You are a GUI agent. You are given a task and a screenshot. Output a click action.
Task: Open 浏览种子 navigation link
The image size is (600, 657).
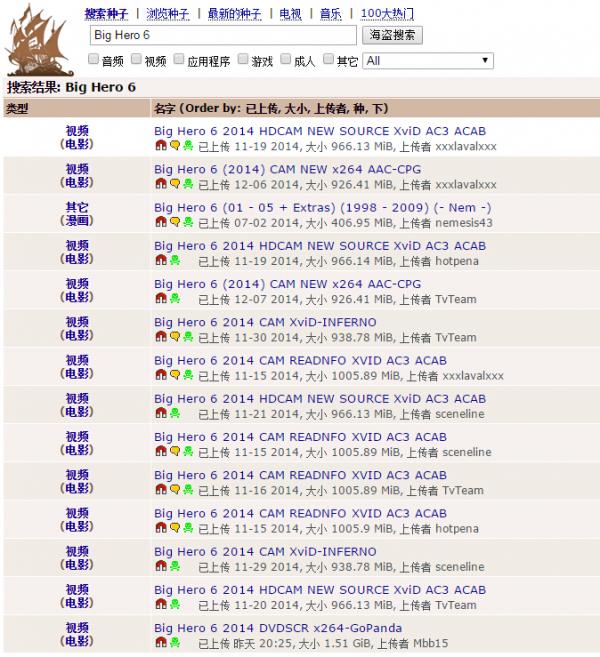tap(168, 14)
